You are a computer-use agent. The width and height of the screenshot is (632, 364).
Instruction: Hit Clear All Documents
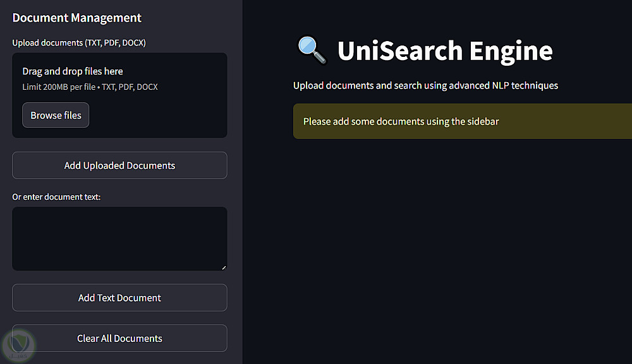click(119, 339)
